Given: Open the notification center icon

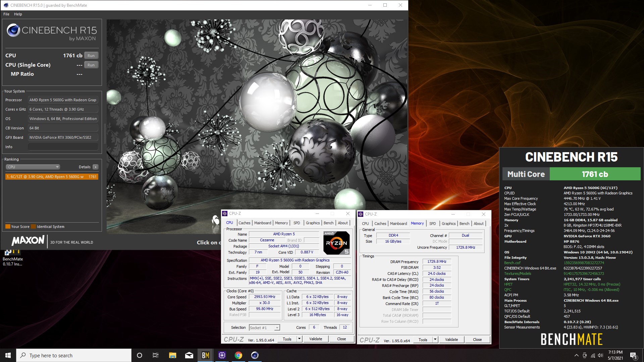Looking at the screenshot, I should (633, 355).
